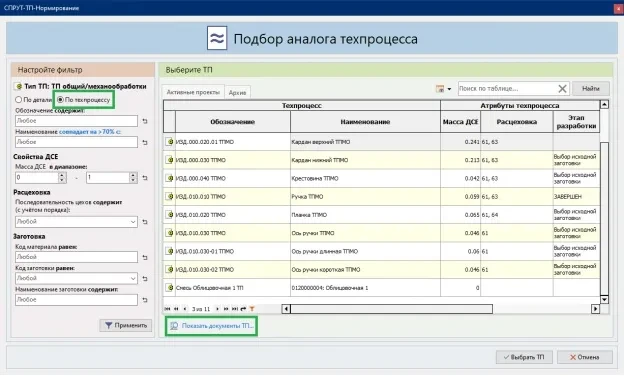This screenshot has height=376, width=624.
Task: Click the Выбрать ТП button
Action: pyautogui.click(x=524, y=357)
